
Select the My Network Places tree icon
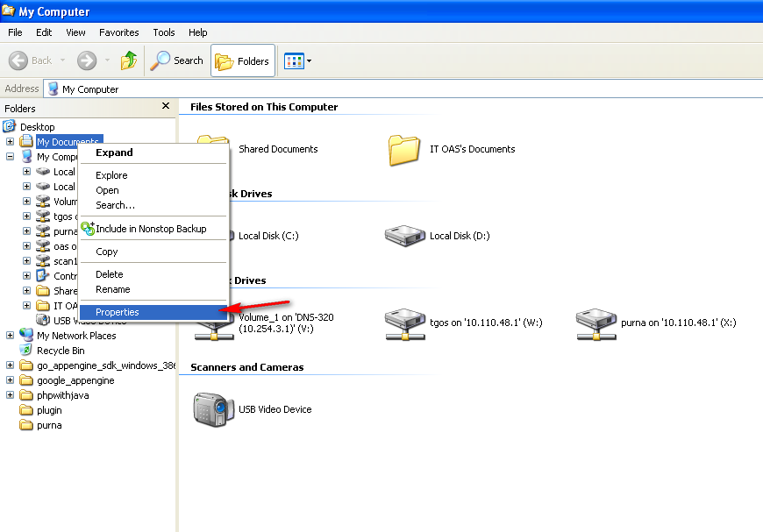pos(26,335)
